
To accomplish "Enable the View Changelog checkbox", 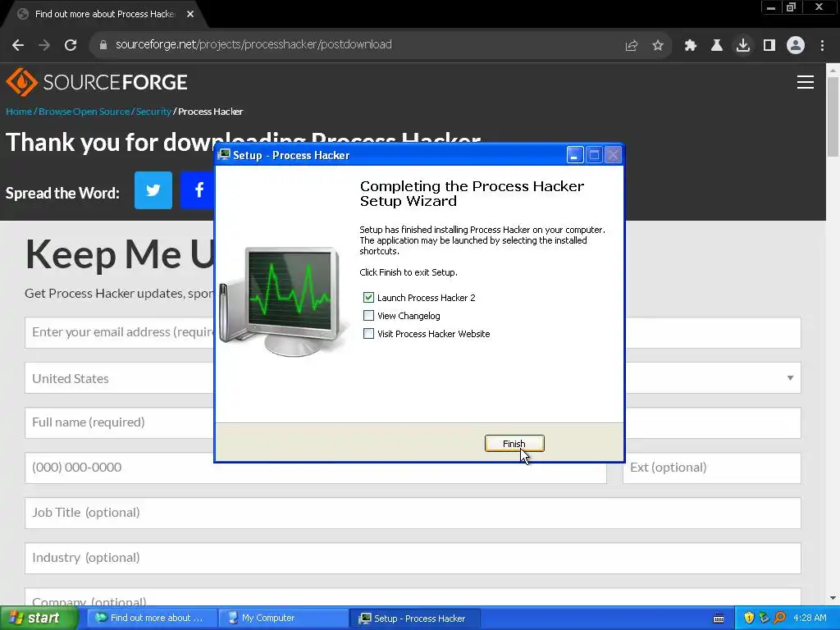I will [368, 316].
